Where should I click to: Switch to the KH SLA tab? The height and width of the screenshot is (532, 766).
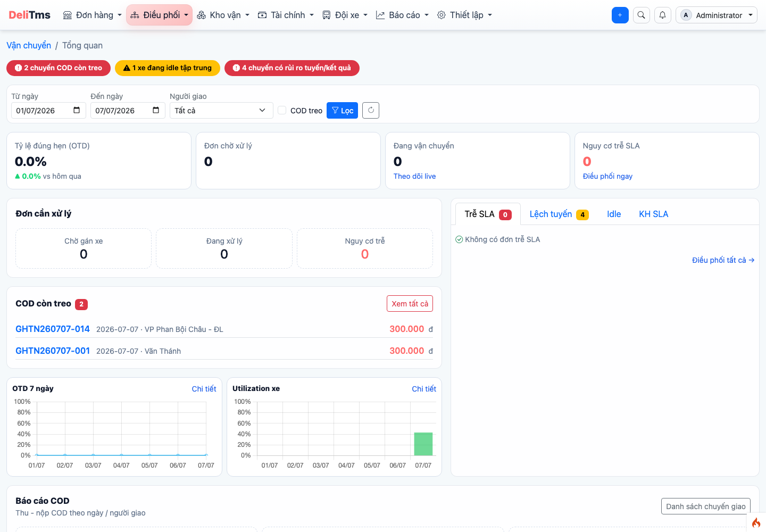pyautogui.click(x=653, y=214)
